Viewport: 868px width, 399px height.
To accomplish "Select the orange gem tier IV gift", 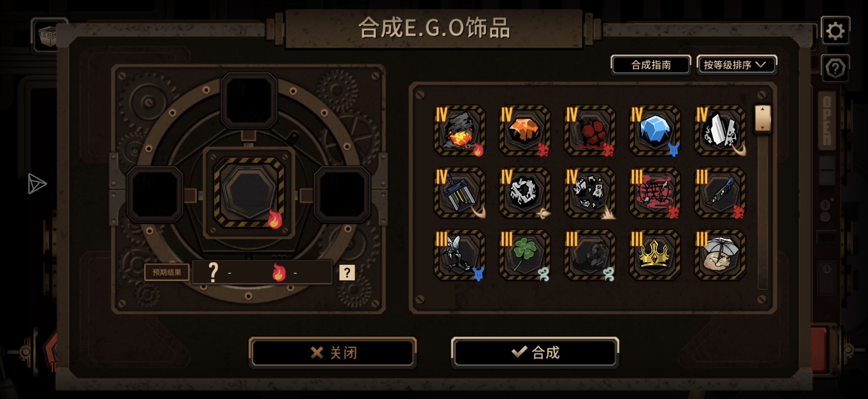I will (525, 131).
